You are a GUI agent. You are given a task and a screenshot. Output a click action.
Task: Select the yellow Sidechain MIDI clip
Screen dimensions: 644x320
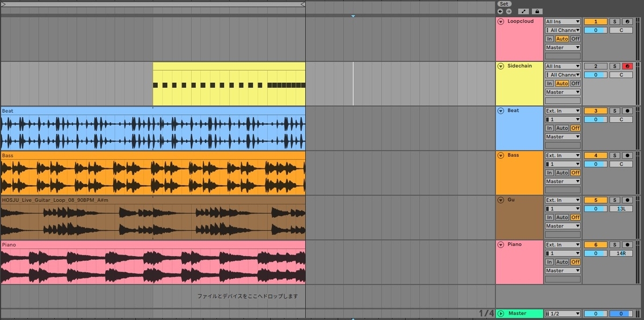click(229, 84)
